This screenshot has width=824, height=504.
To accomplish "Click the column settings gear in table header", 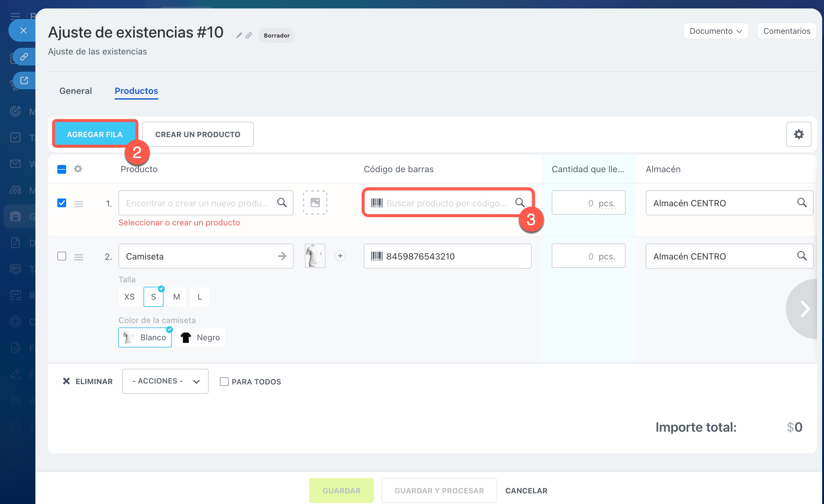I will coord(78,169).
